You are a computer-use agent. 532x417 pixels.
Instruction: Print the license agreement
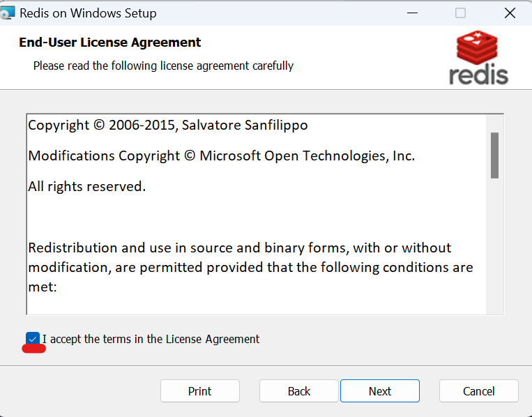point(200,391)
